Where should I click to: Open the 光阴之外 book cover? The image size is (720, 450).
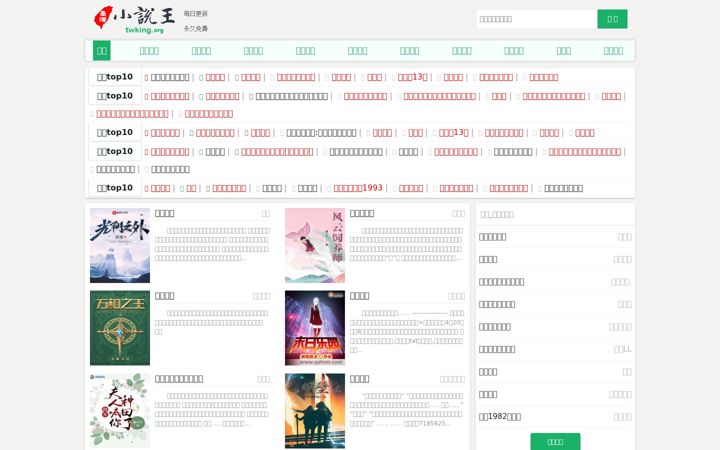point(120,246)
